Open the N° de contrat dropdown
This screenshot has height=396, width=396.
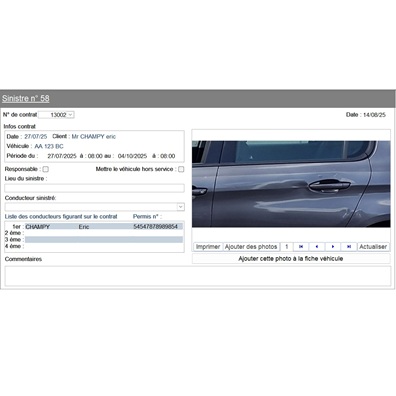point(56,115)
